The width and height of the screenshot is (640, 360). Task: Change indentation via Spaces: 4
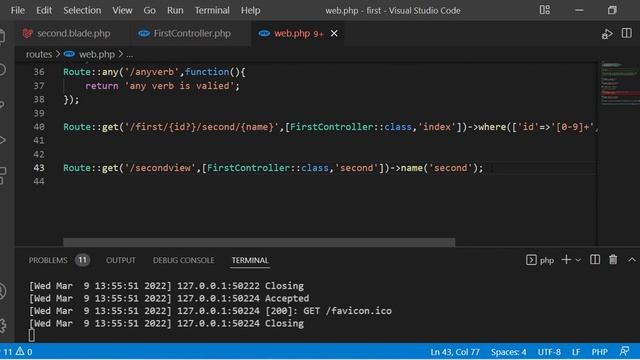point(509,352)
